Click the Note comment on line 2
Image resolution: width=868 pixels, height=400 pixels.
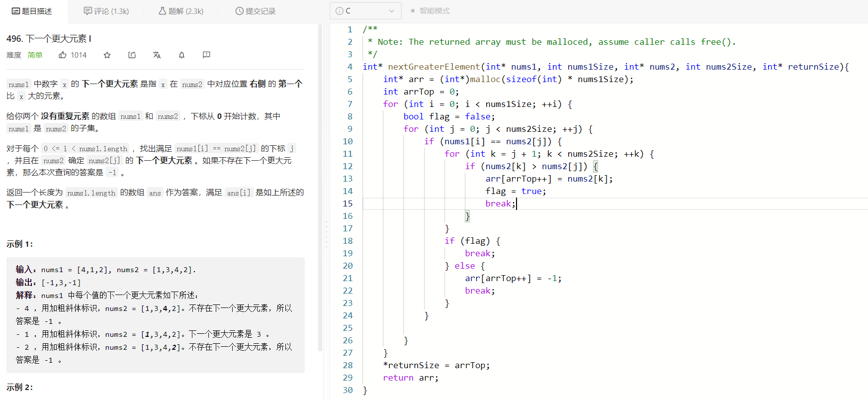tap(552, 42)
